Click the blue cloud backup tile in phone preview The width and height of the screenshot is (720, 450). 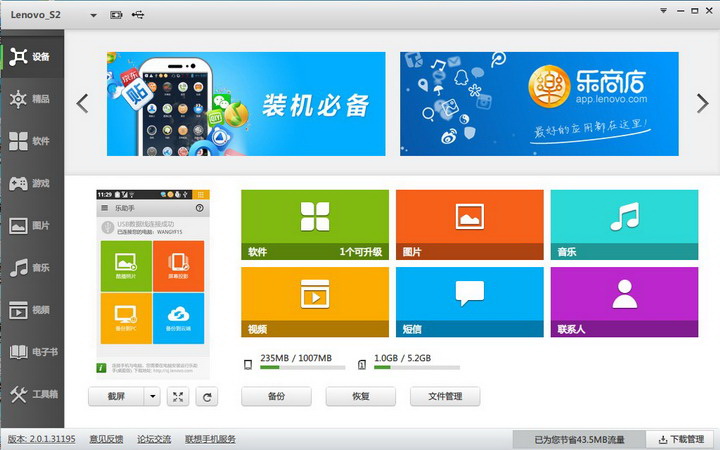(179, 318)
